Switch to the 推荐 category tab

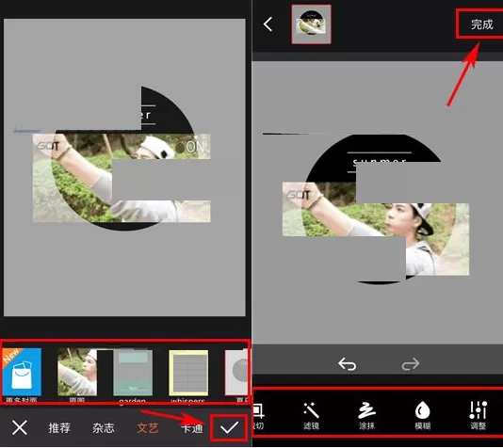[x=59, y=428]
